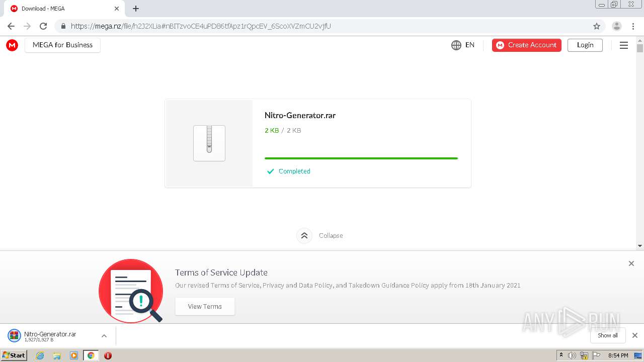
Task: Open the MEGA hamburger menu
Action: tap(624, 45)
